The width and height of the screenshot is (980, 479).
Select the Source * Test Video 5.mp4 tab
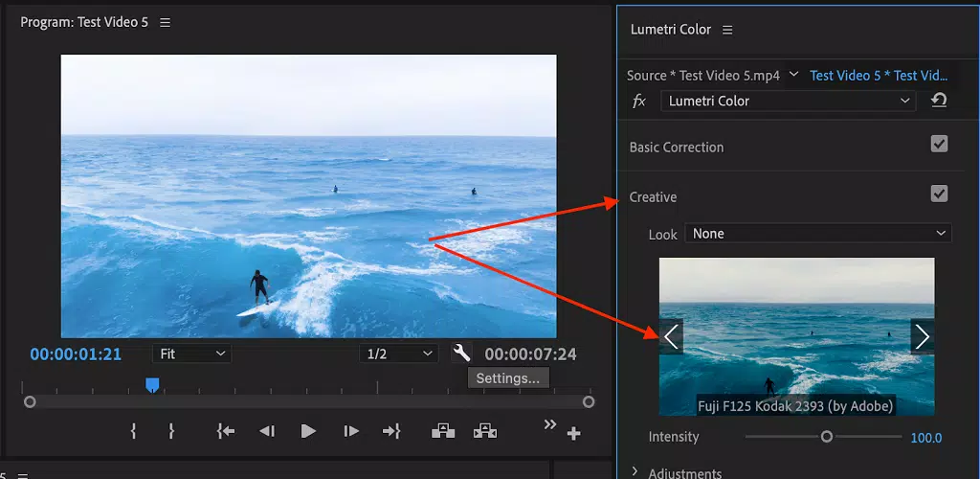pyautogui.click(x=703, y=76)
